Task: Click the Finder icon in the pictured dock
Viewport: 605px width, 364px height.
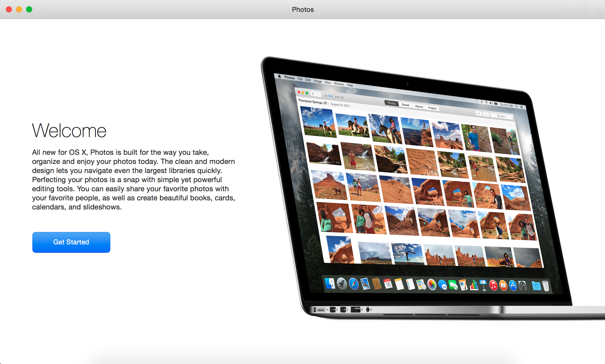Action: (x=330, y=284)
